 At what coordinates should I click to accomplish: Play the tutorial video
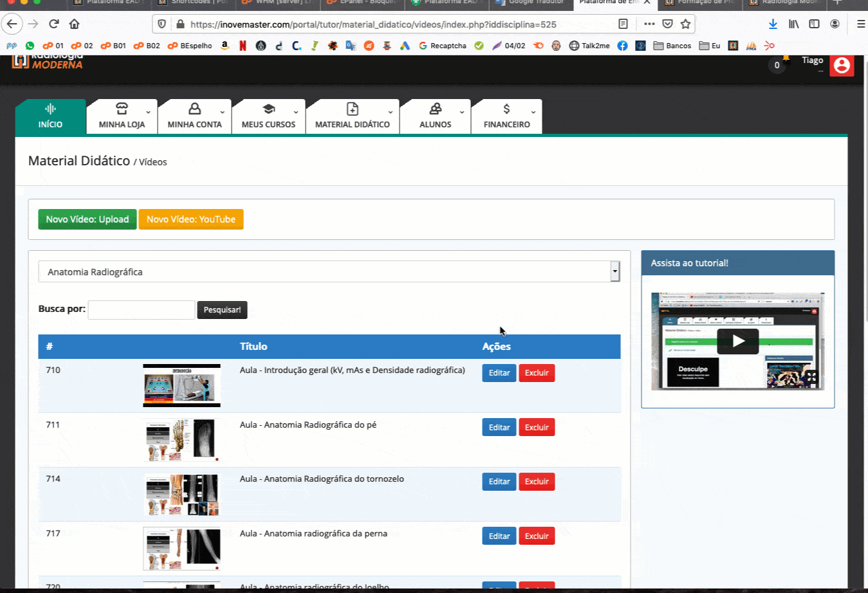click(738, 341)
